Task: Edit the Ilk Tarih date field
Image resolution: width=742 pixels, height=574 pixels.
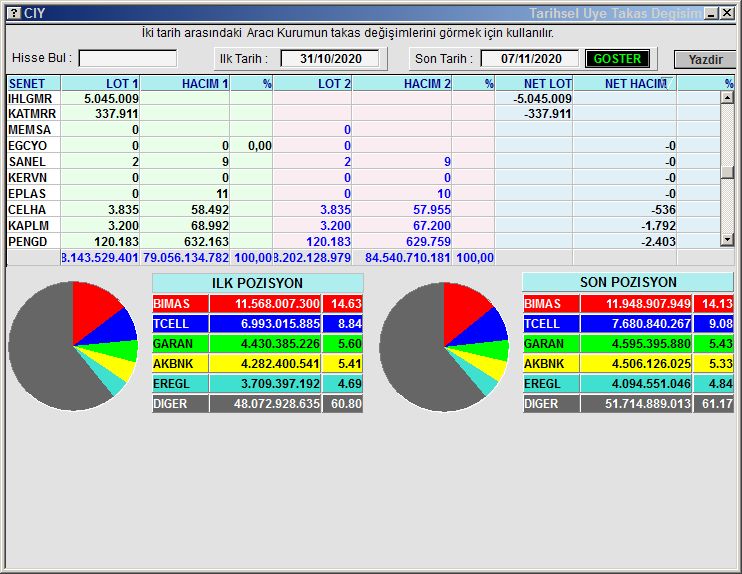Action: [x=330, y=59]
